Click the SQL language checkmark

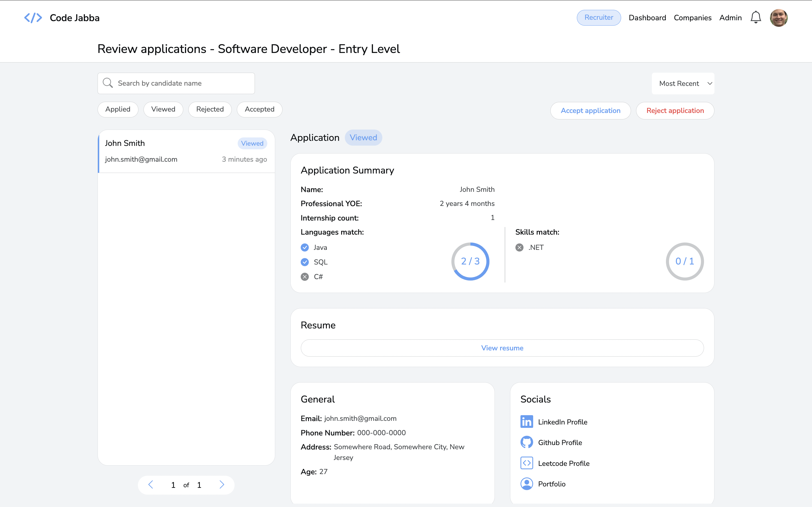(x=305, y=262)
